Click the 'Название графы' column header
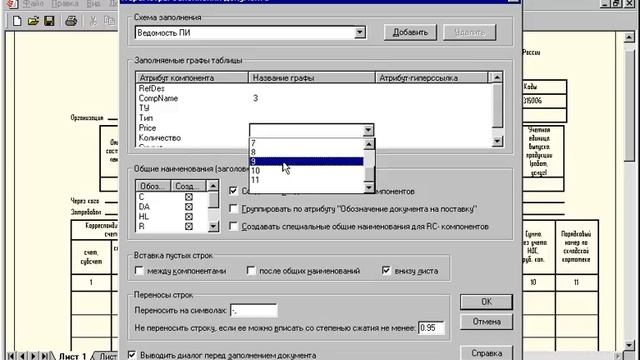The height and width of the screenshot is (360, 640). [x=311, y=78]
